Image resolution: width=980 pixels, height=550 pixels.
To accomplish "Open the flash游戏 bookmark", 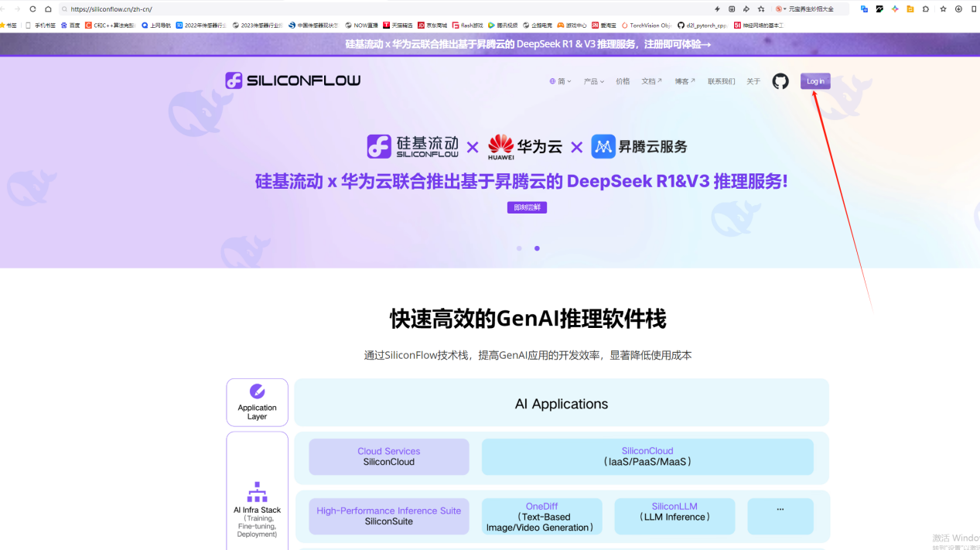I will 468,25.
